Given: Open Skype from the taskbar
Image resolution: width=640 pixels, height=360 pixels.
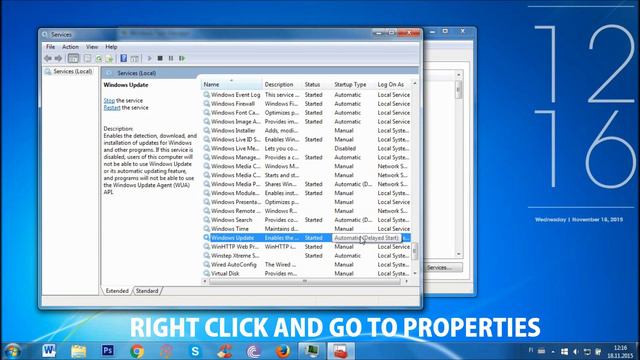Looking at the screenshot, I should pos(195,351).
